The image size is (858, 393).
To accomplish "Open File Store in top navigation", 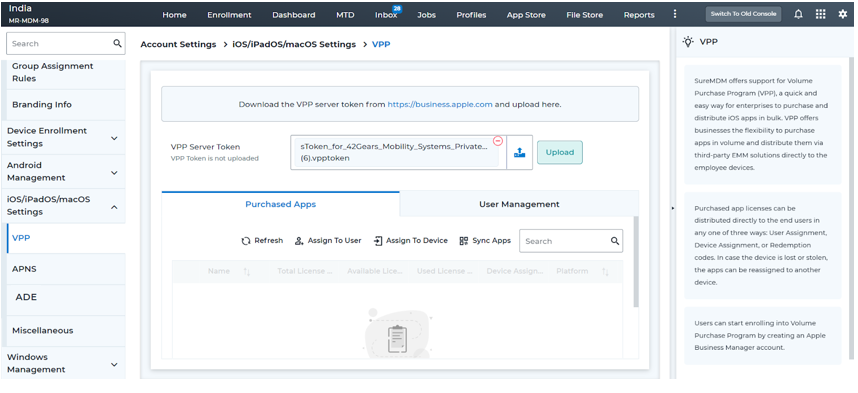I will pyautogui.click(x=584, y=15).
